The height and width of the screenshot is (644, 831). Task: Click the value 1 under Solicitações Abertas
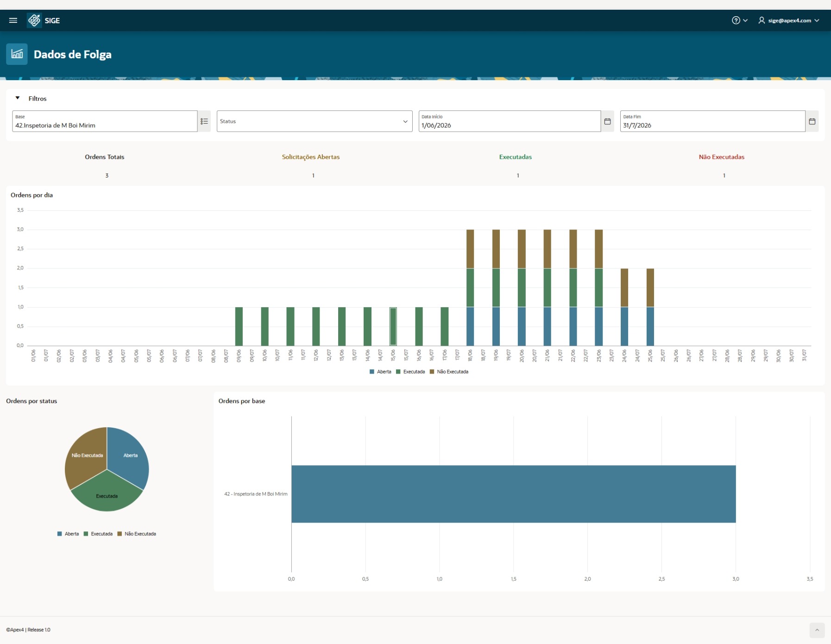tap(313, 176)
